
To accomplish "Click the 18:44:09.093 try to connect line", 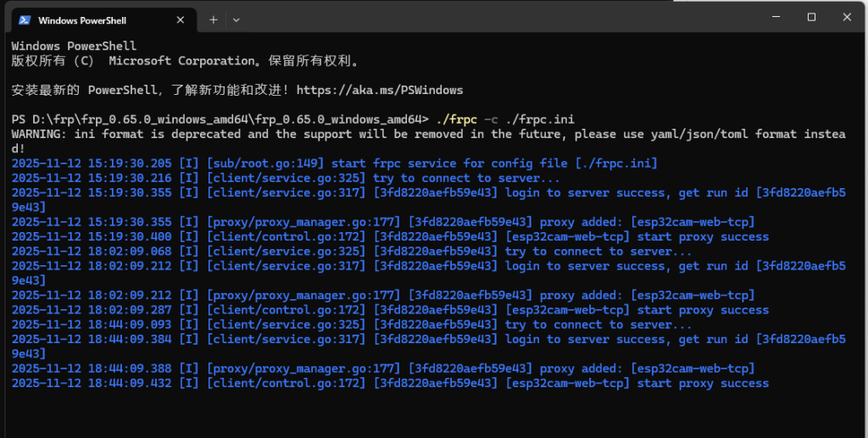I will point(352,324).
